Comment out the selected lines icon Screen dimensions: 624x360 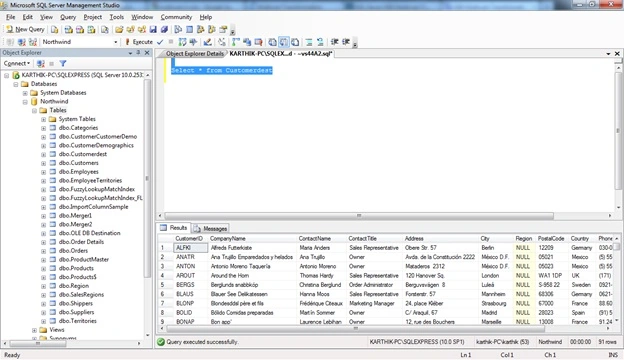tap(309, 42)
